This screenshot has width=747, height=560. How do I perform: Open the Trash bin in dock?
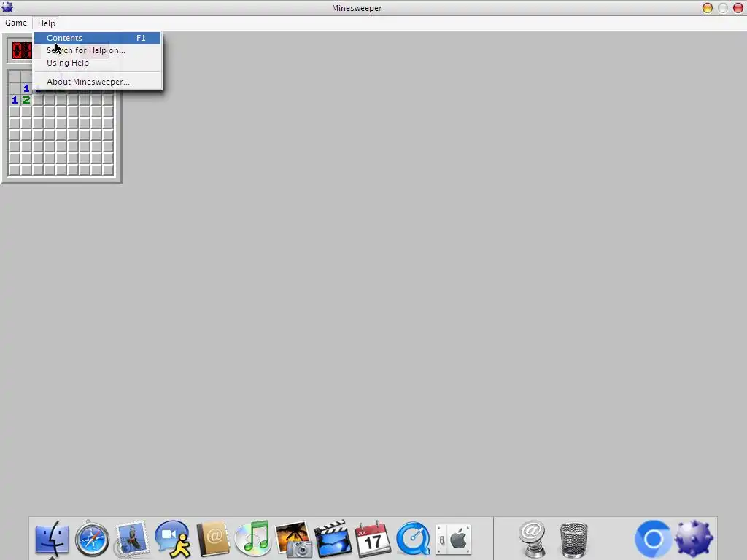click(573, 540)
